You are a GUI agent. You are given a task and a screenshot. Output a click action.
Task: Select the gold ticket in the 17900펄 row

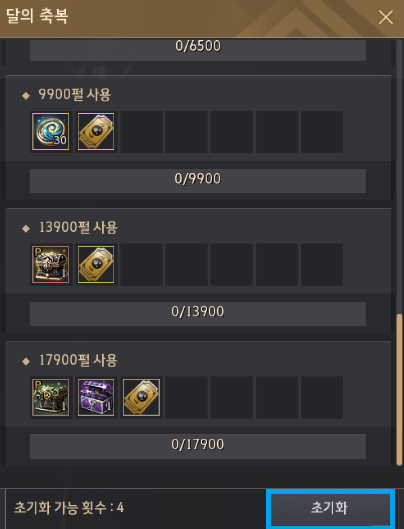point(141,397)
